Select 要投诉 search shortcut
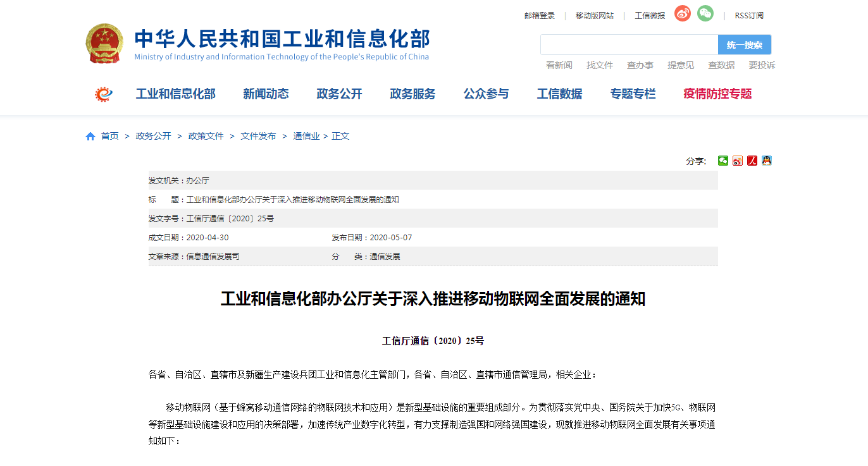Screen dimensions: 868x466 (762, 65)
